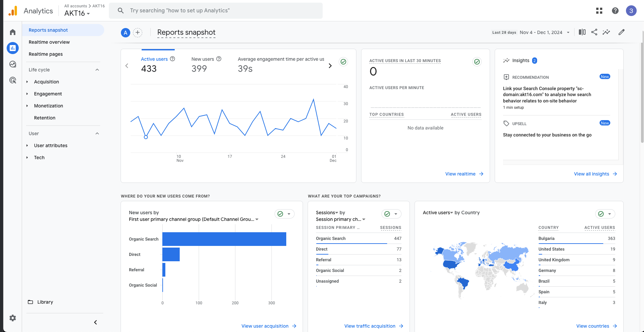The image size is (644, 332).
Task: Click the page vertical scrollbar
Action: pos(642,87)
